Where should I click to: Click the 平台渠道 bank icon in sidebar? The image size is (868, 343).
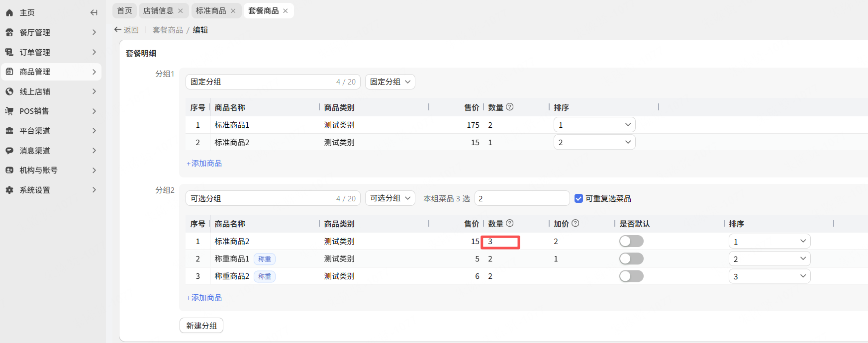coord(9,131)
